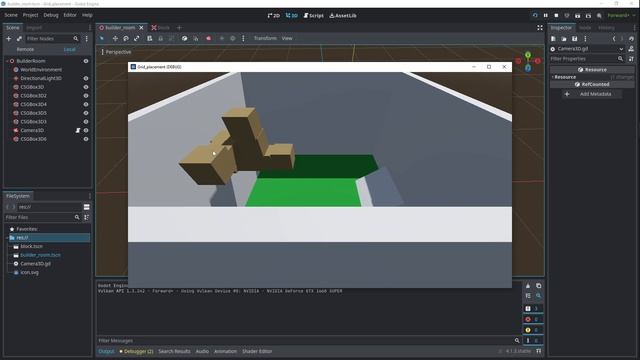Switch scene tree to Local view
640x360 pixels.
69,49
